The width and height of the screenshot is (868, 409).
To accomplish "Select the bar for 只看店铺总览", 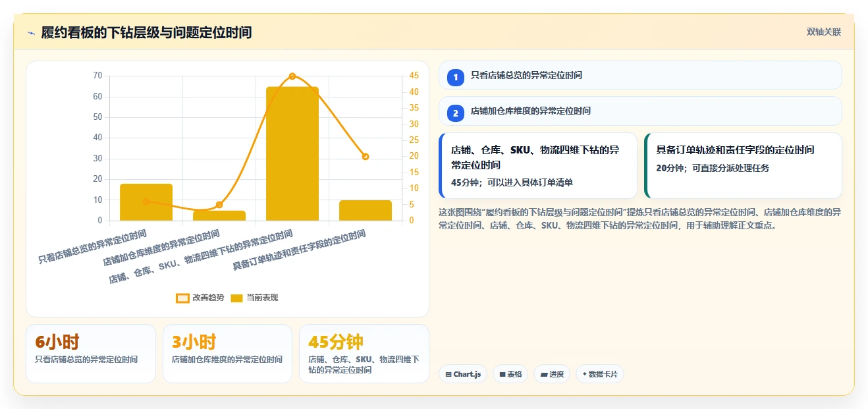I will (146, 202).
